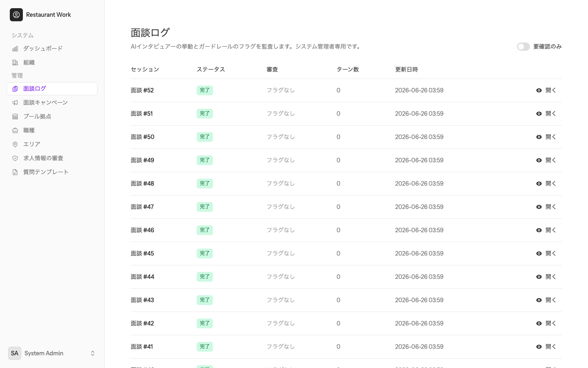Open 職種 in the sidebar
The height and width of the screenshot is (368, 588).
pos(52,130)
